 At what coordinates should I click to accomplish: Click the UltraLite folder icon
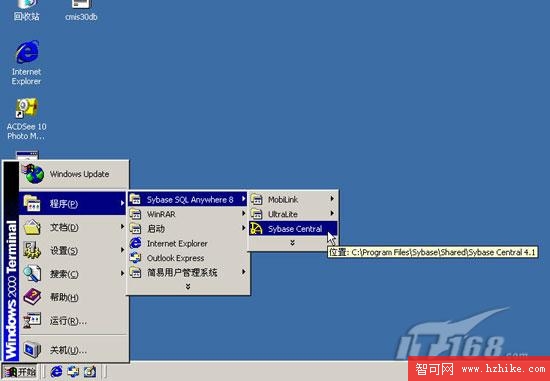pos(256,214)
